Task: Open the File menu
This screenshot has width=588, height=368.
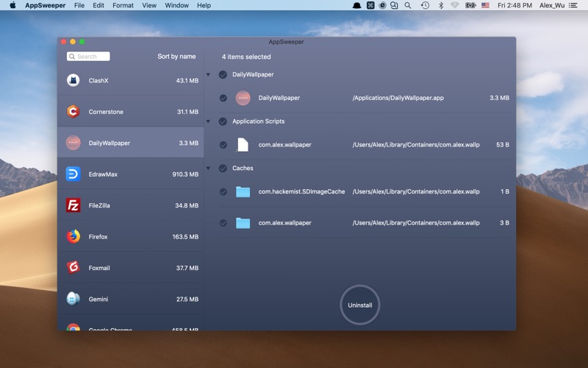Action: click(79, 5)
